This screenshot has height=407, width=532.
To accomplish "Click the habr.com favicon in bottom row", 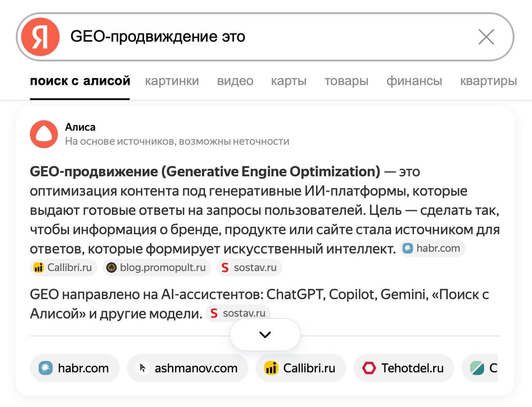I will [x=46, y=368].
